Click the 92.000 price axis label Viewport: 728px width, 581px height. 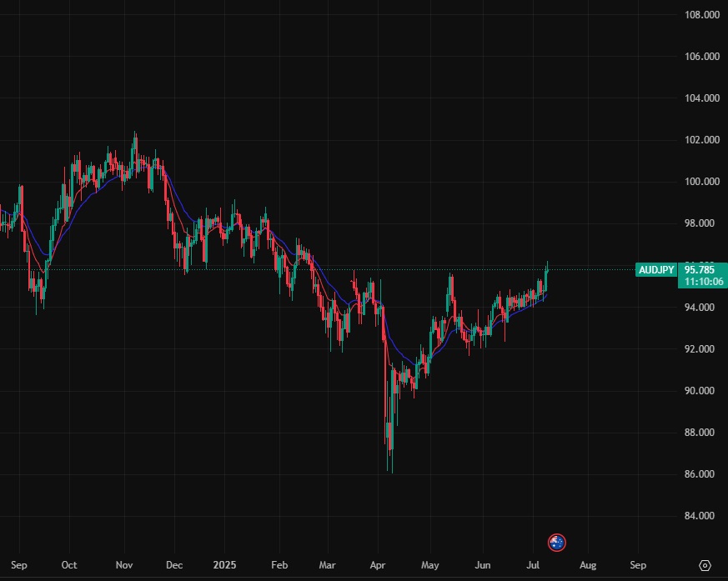tap(699, 349)
